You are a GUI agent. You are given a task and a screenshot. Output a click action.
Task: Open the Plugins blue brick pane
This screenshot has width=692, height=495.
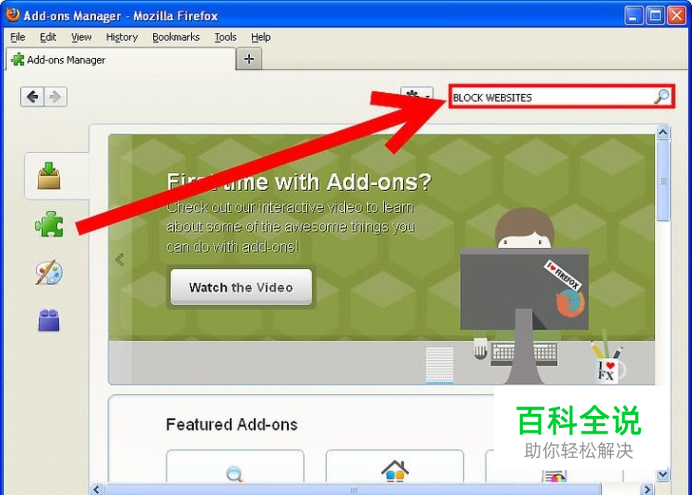pyautogui.click(x=49, y=320)
